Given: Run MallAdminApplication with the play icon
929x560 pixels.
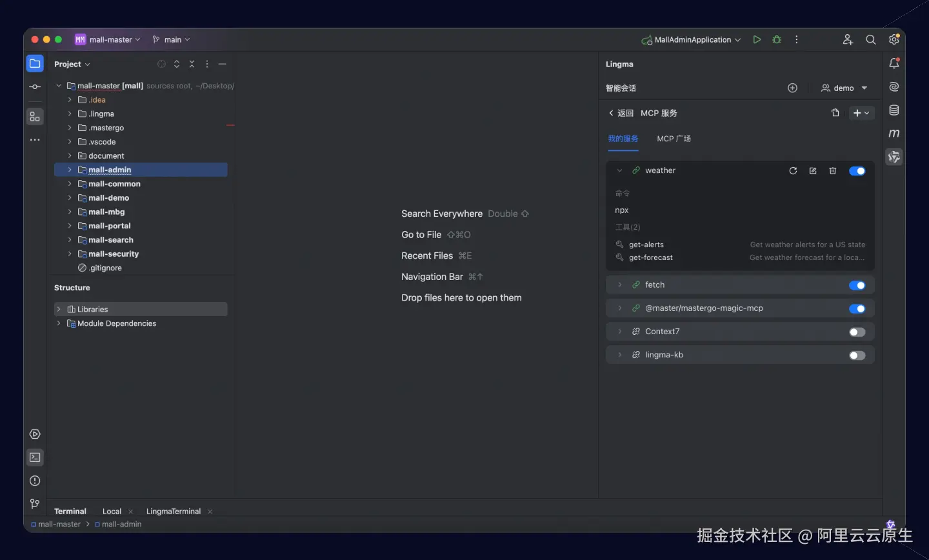Looking at the screenshot, I should (x=757, y=39).
